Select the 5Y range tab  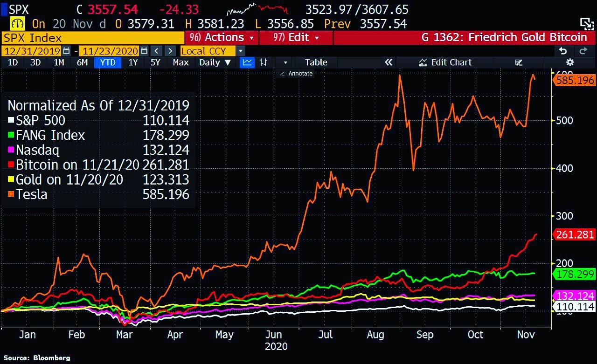click(x=155, y=62)
